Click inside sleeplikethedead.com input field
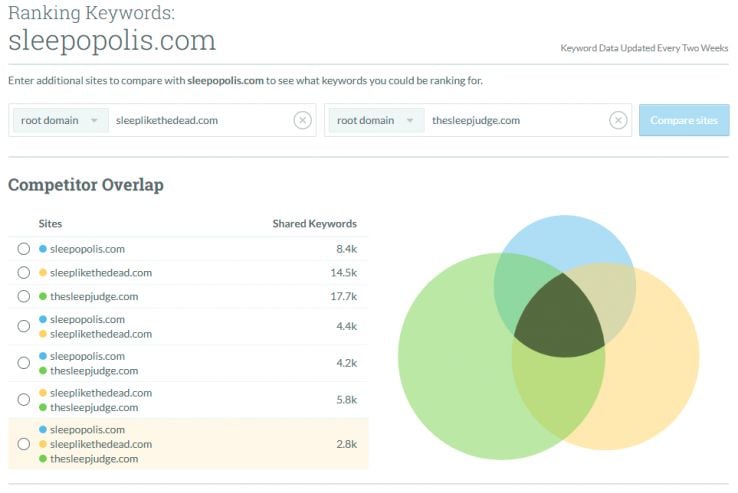Image resolution: width=738 pixels, height=493 pixels. coord(200,121)
